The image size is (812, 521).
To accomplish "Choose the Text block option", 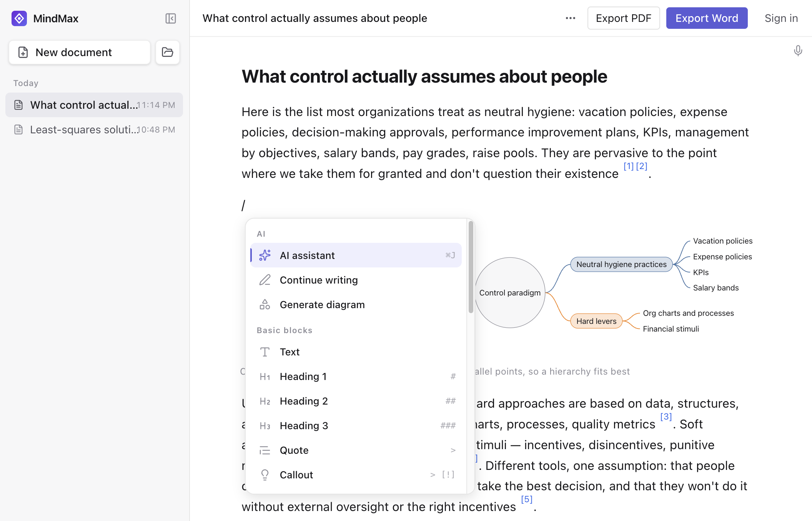I will point(356,352).
